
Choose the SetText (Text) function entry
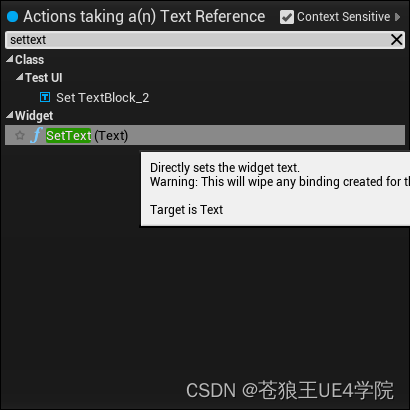pyautogui.click(x=205, y=135)
